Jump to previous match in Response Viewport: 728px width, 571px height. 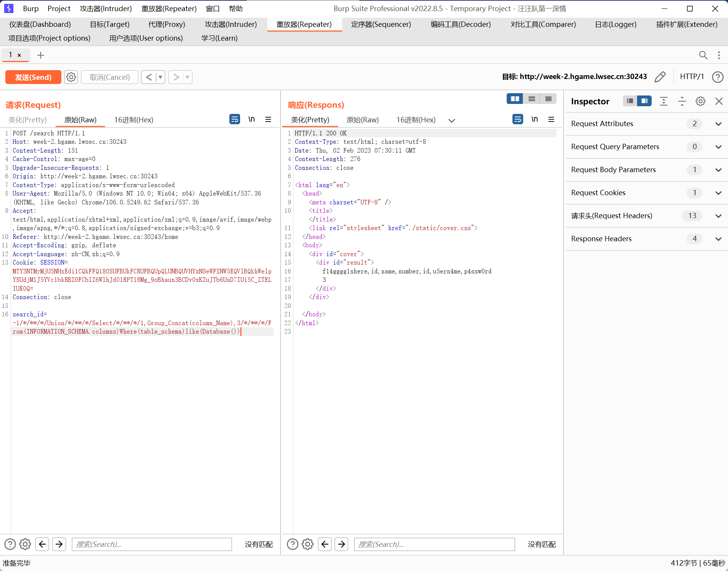point(325,544)
